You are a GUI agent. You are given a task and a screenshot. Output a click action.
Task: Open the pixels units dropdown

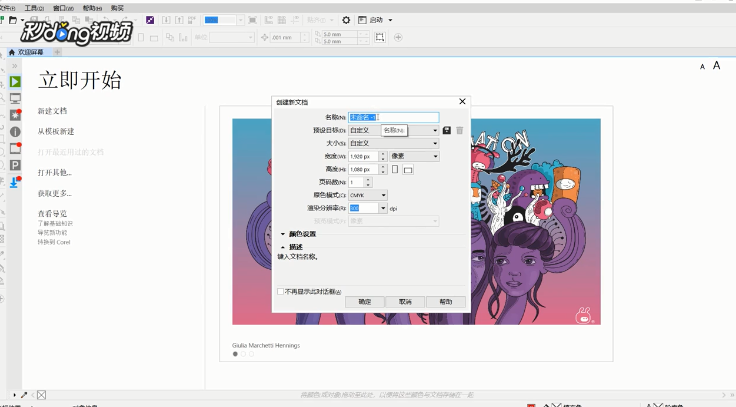click(414, 156)
